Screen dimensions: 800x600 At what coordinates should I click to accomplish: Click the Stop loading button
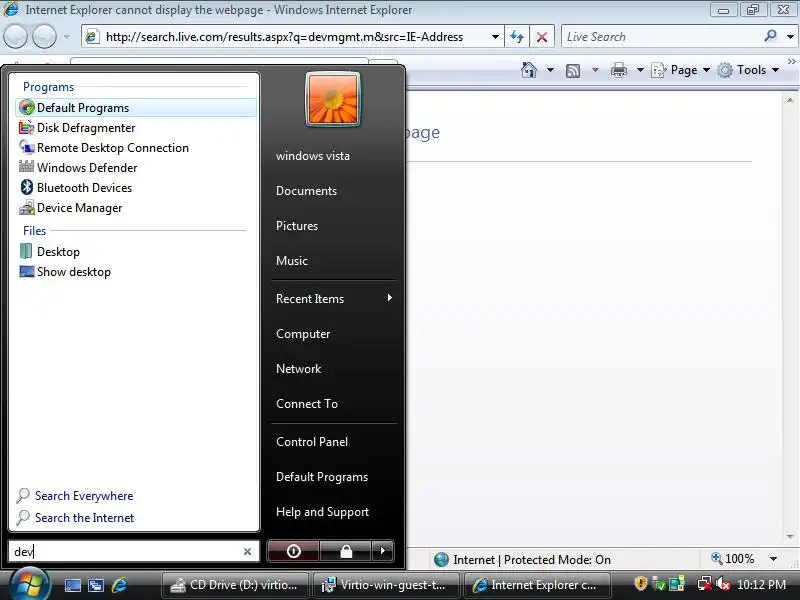point(542,37)
